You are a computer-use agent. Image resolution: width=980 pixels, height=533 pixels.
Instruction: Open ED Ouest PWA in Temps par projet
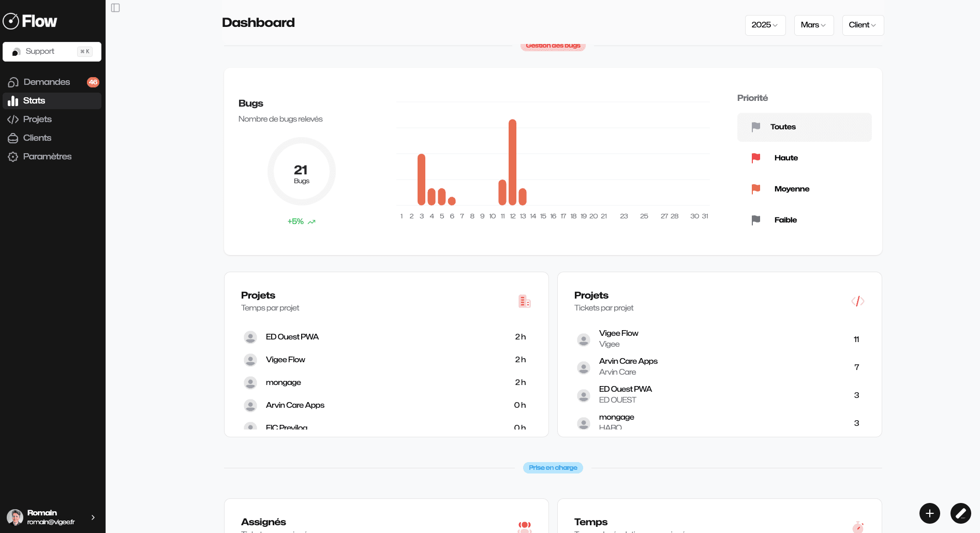click(x=386, y=337)
